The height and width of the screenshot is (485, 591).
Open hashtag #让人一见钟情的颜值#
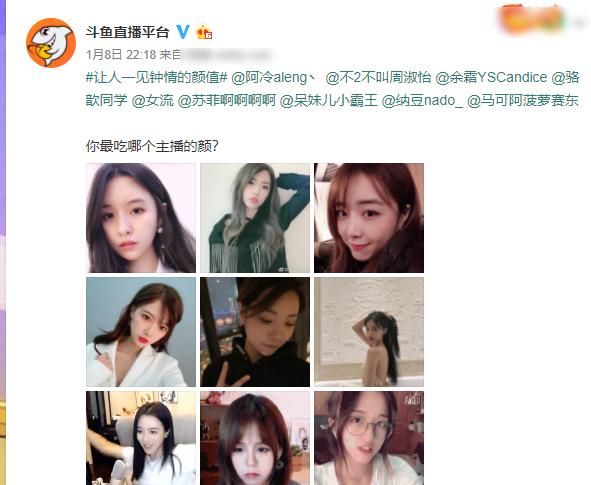click(156, 78)
